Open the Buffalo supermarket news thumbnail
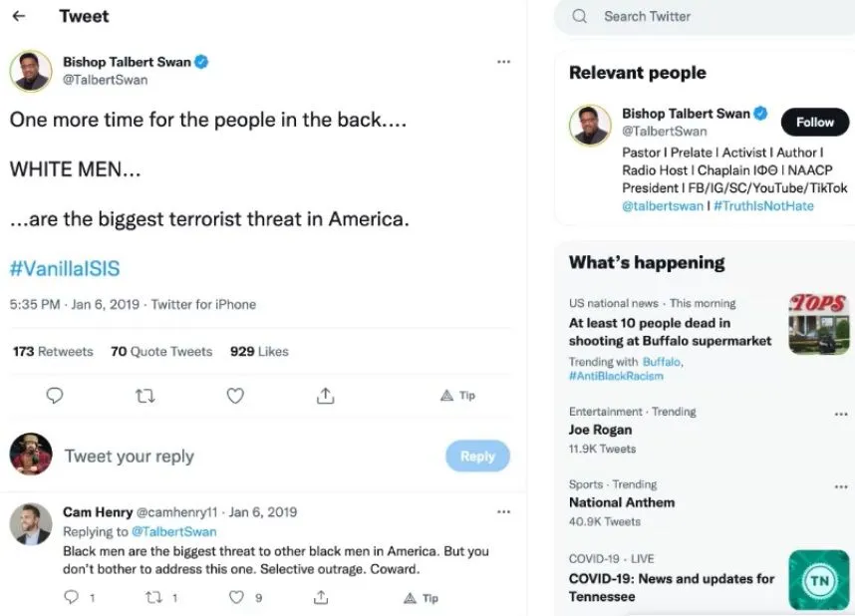This screenshot has height=616, width=855. tap(818, 324)
